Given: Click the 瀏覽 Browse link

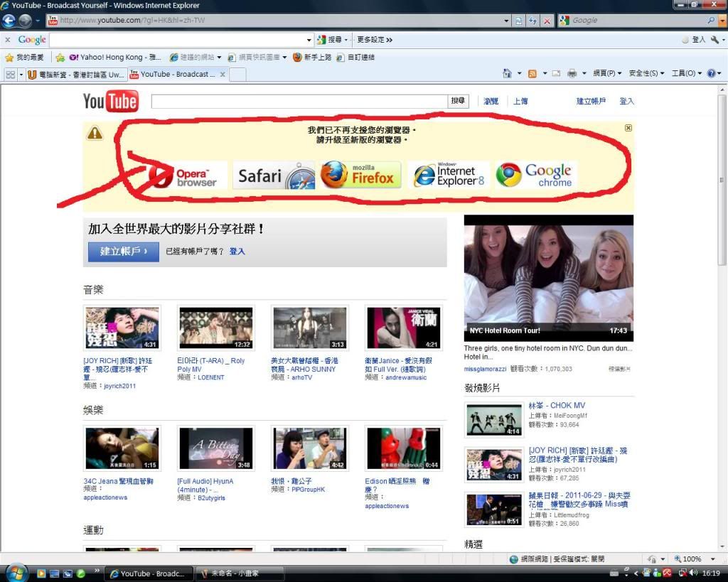Looking at the screenshot, I should (491, 101).
